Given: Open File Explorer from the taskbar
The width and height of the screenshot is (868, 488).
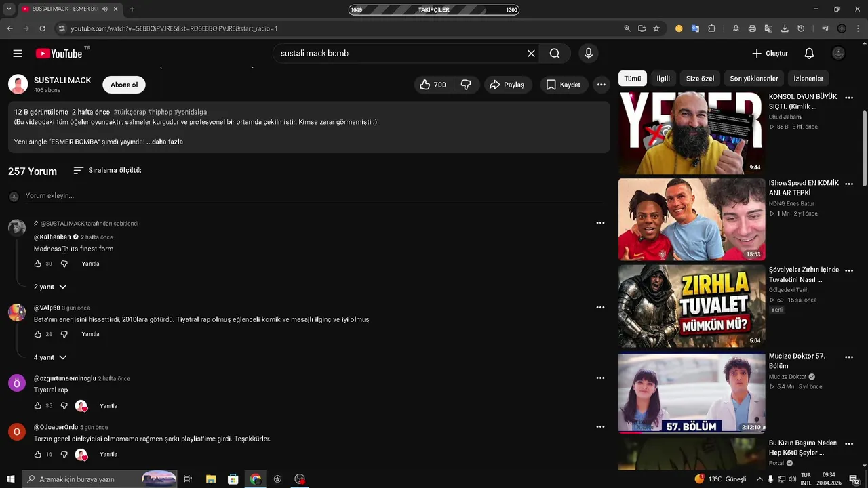Looking at the screenshot, I should (211, 479).
